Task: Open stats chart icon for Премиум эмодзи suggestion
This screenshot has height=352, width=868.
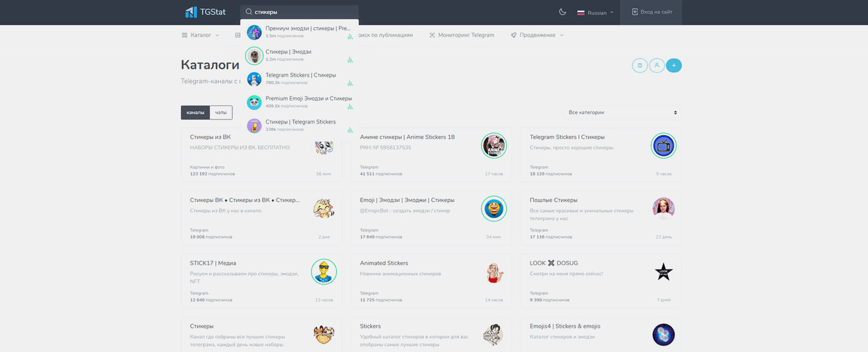Action: point(350,37)
